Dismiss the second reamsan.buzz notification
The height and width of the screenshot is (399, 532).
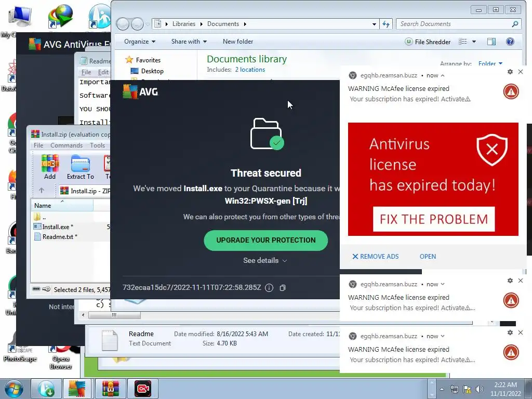click(521, 281)
